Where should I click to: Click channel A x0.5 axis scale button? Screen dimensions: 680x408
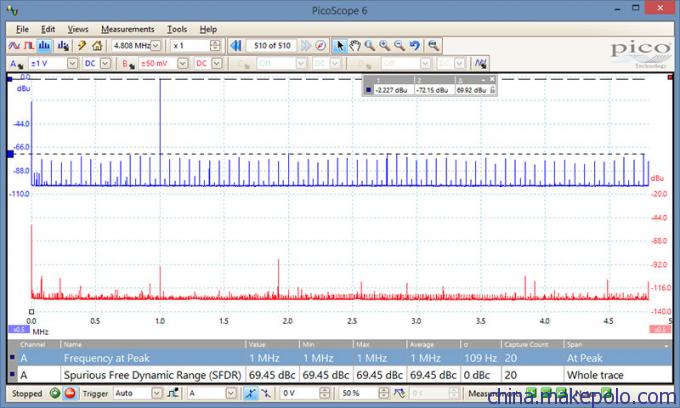pos(19,330)
